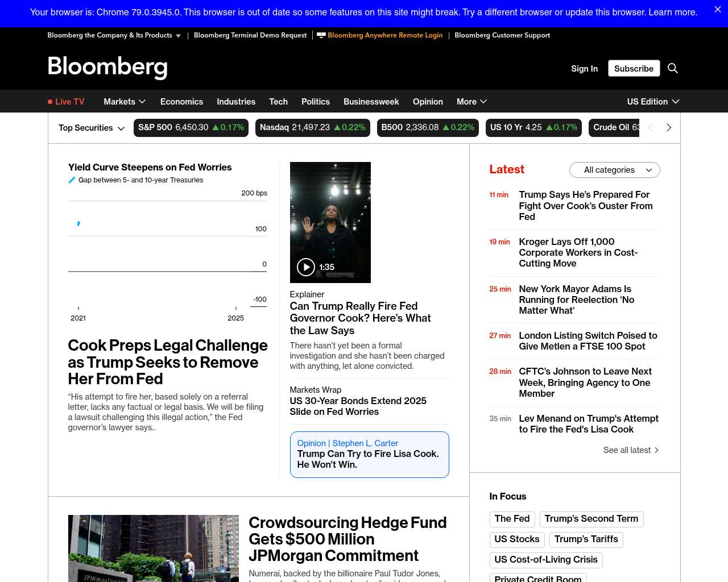
Task: Click the Markets Wrap label
Action: coord(316,390)
